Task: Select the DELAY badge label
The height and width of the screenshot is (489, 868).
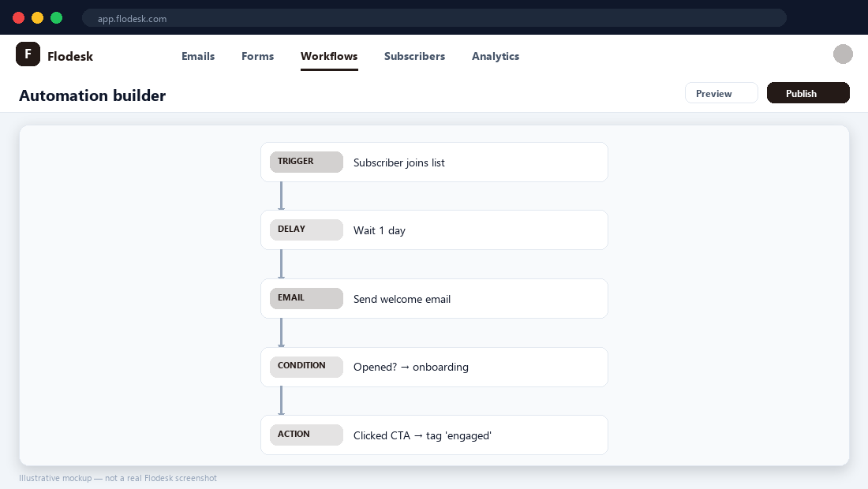Action: click(306, 230)
